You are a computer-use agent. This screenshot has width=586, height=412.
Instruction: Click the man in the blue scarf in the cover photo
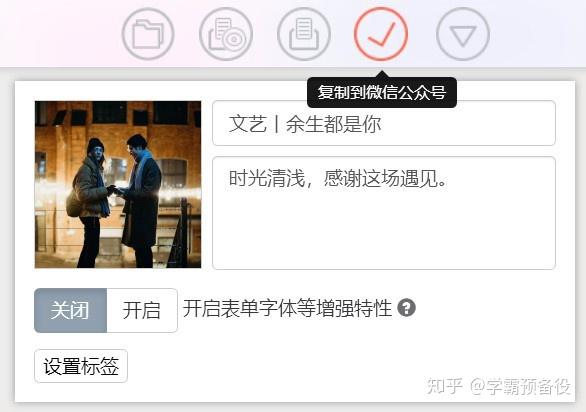[x=140, y=200]
